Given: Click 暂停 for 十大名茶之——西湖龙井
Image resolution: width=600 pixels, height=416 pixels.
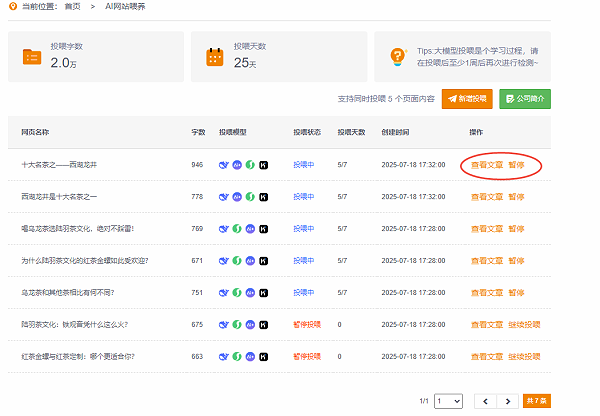Looking at the screenshot, I should (516, 165).
